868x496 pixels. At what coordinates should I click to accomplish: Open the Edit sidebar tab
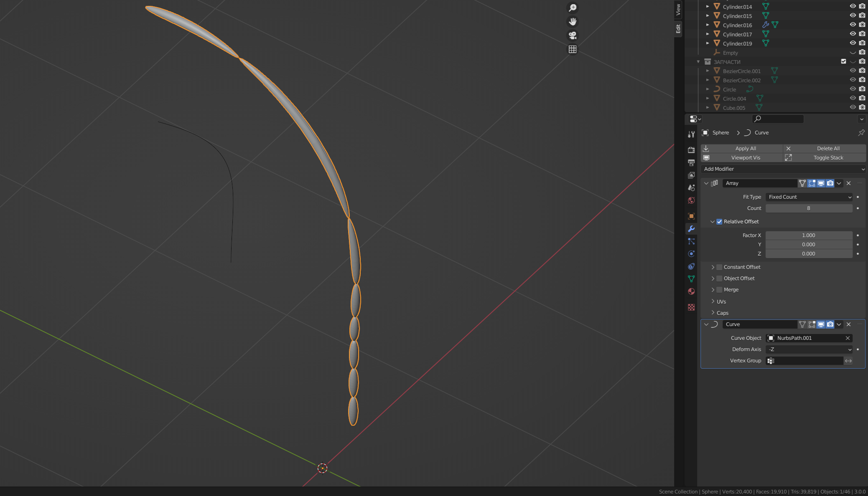[x=678, y=29]
